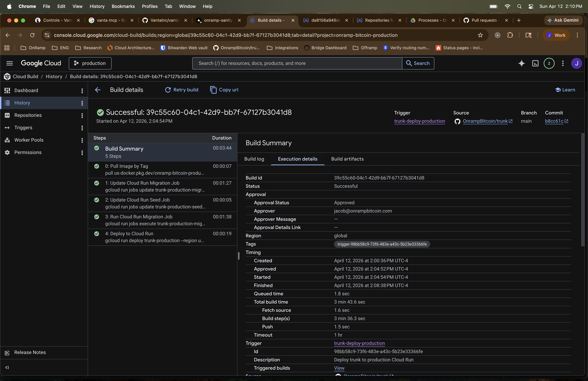Screen dimensions: 588x381
Task: Select Repositories in the Cloud Build sidebar
Action: (28, 115)
